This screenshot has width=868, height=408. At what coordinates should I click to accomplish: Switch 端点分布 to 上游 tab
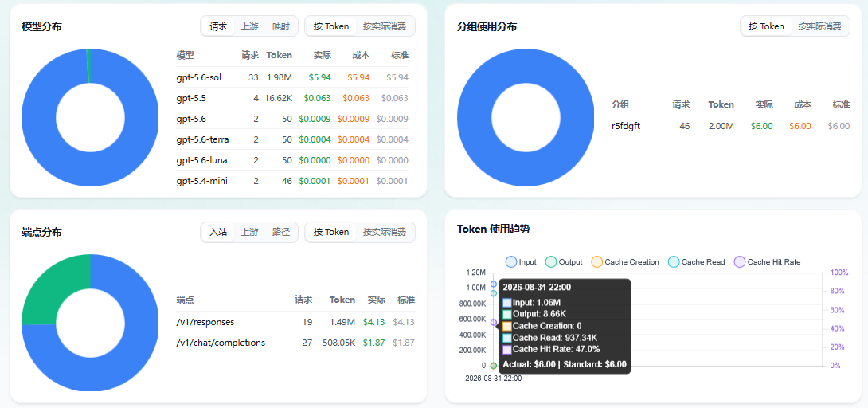(250, 232)
